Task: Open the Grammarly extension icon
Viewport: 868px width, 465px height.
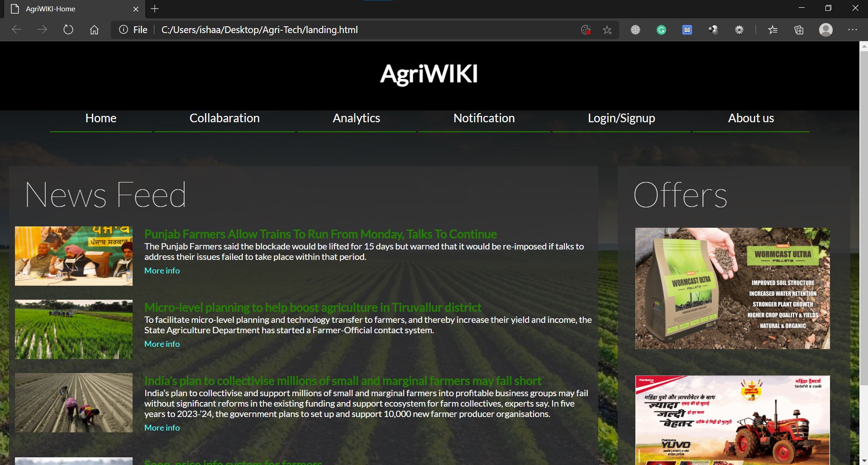Action: (x=661, y=30)
